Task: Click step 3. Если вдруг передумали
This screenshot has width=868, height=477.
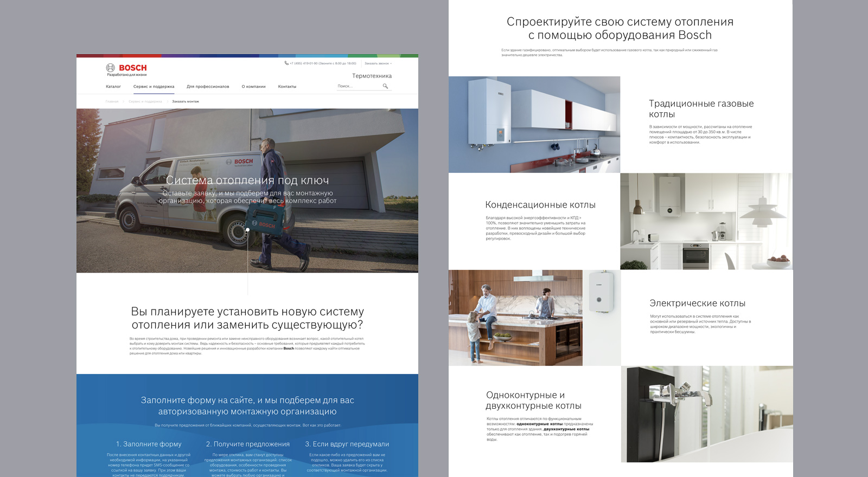Action: click(347, 444)
